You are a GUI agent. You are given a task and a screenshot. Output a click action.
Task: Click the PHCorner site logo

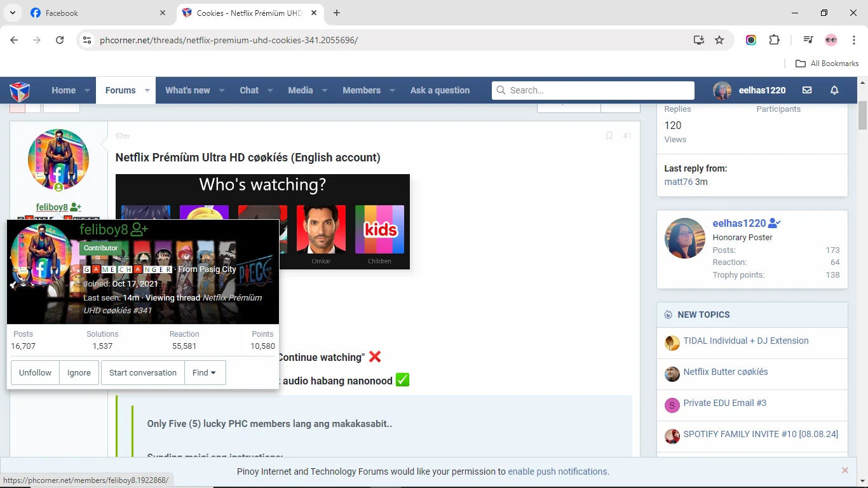[20, 90]
